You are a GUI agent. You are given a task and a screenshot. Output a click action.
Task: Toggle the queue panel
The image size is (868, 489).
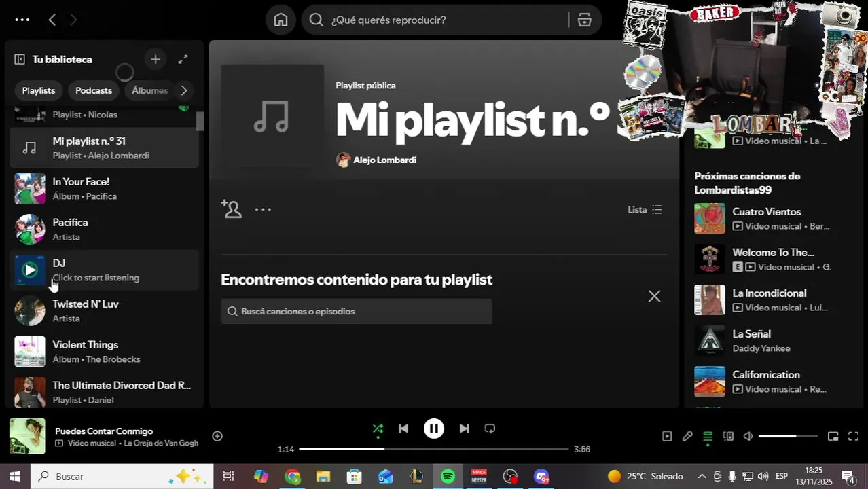[708, 437]
